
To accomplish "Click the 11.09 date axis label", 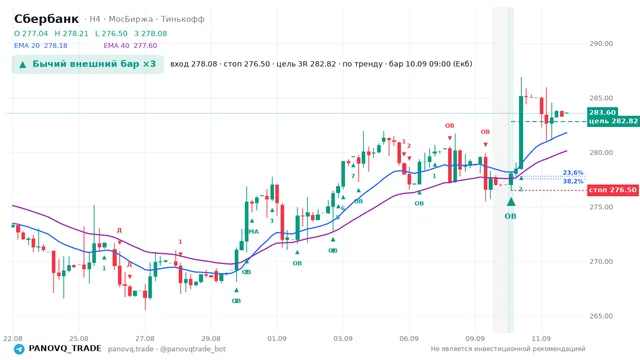I will tap(541, 339).
